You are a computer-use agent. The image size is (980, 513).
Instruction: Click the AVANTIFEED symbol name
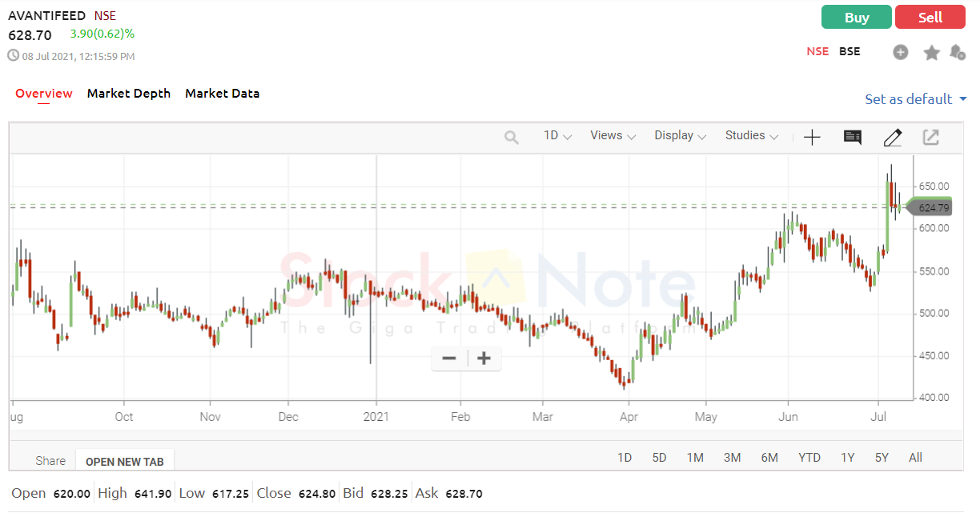(x=46, y=15)
